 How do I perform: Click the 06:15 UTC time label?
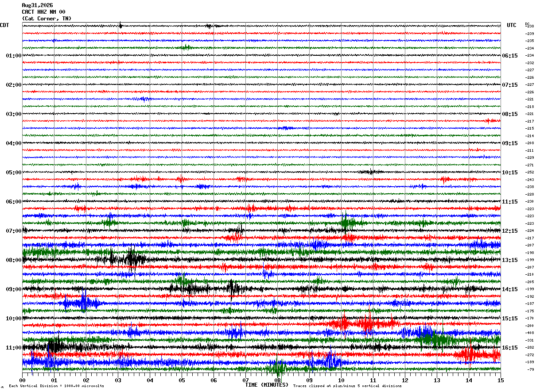point(510,56)
